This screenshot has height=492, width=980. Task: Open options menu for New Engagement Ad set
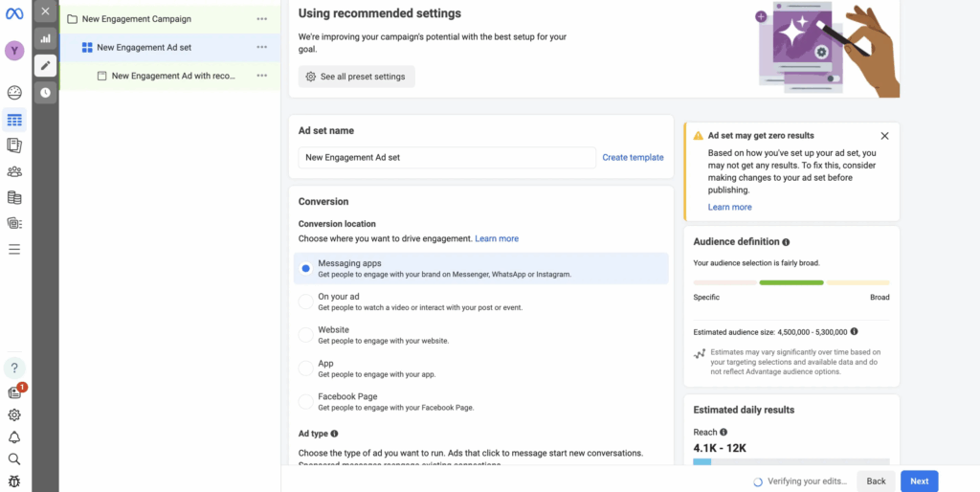[262, 47]
